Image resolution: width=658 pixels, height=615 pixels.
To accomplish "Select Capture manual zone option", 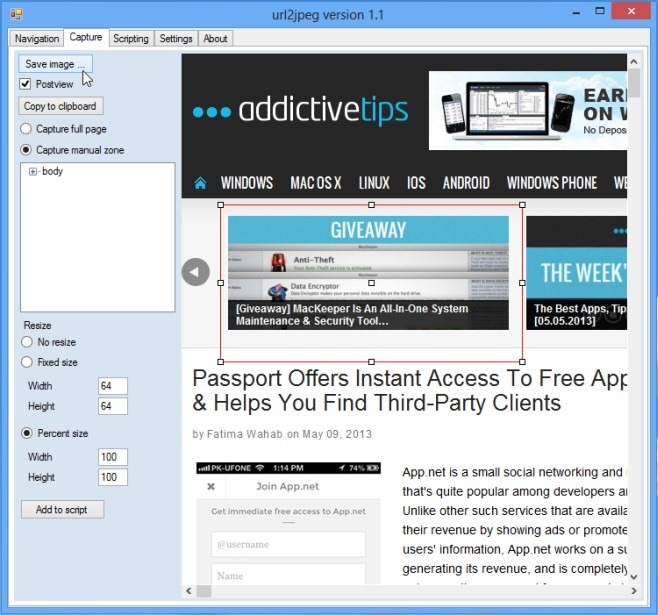I will click(26, 150).
